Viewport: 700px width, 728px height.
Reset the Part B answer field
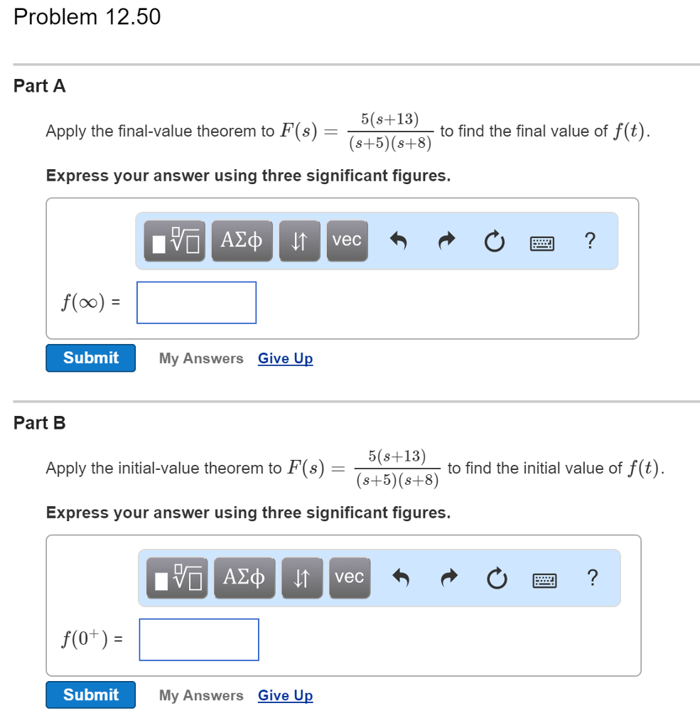(497, 578)
